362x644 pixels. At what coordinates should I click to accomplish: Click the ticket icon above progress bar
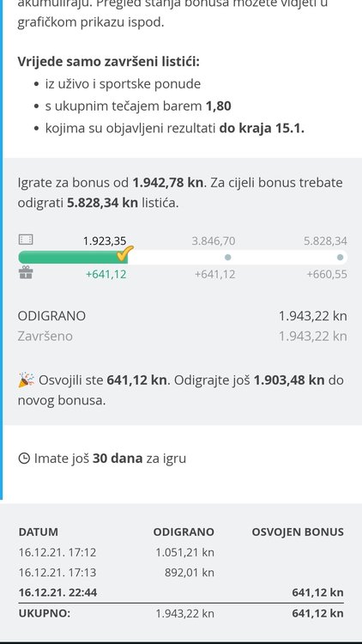point(26,240)
